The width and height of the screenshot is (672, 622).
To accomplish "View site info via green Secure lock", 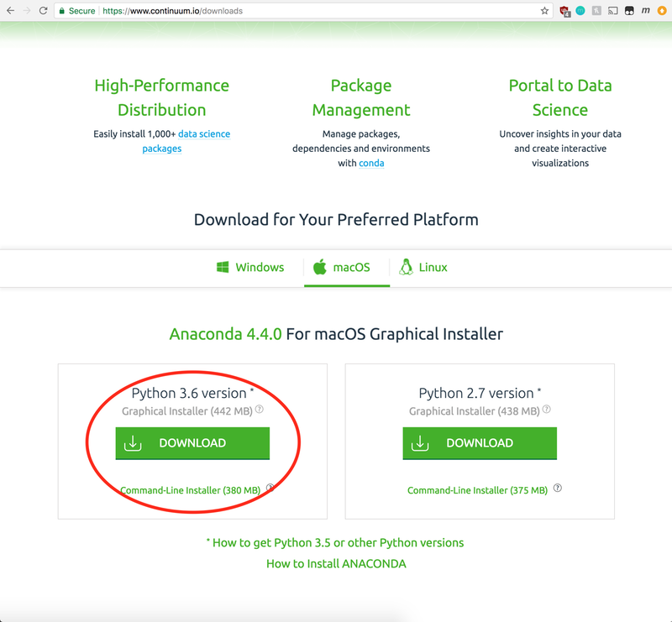I will point(76,11).
